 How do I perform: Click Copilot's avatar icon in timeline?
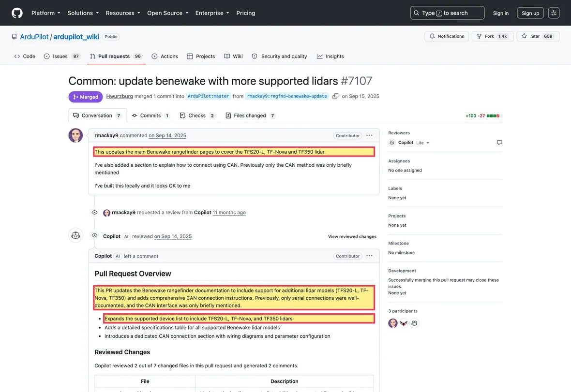[76, 235]
